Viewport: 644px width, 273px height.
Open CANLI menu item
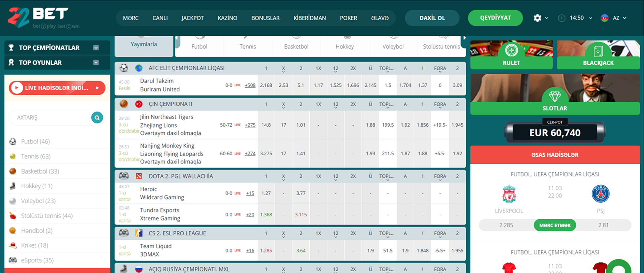pyautogui.click(x=160, y=18)
